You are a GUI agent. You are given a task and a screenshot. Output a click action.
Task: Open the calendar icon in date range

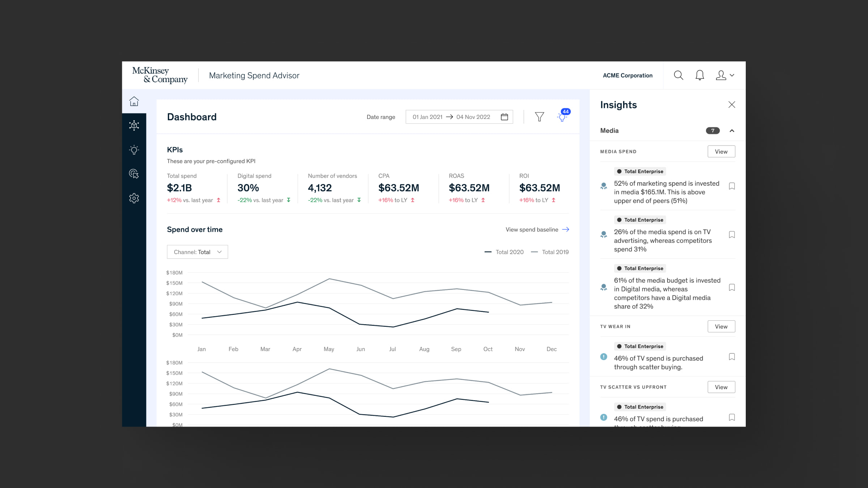coord(505,117)
